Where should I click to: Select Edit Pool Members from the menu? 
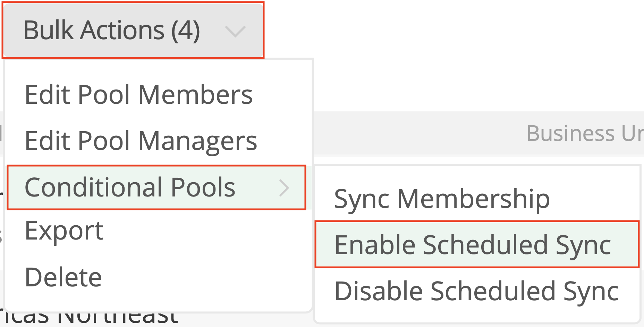(139, 94)
